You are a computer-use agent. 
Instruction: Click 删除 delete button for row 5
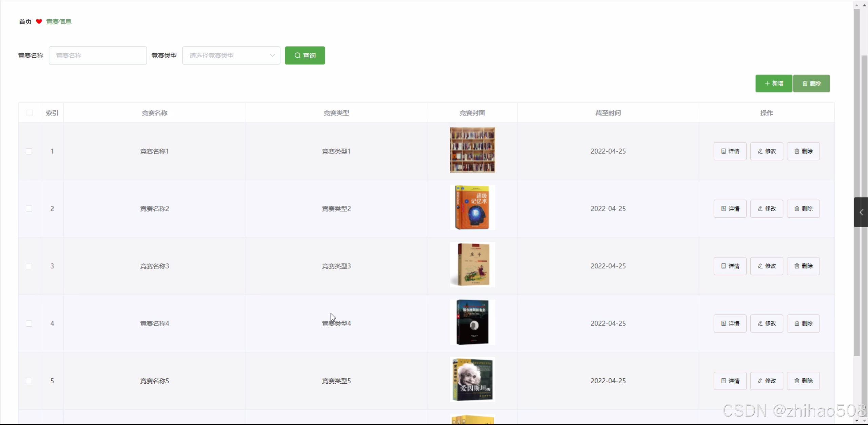click(803, 381)
